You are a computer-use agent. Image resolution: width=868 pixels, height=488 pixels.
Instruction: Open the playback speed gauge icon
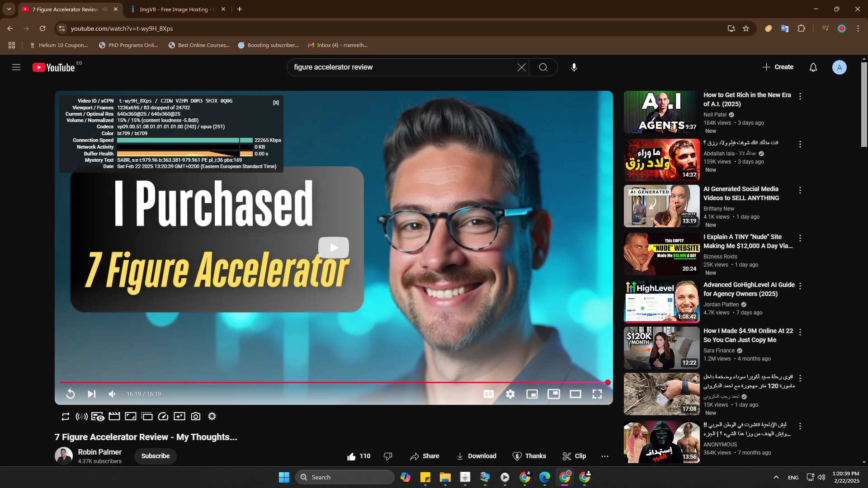click(x=163, y=417)
